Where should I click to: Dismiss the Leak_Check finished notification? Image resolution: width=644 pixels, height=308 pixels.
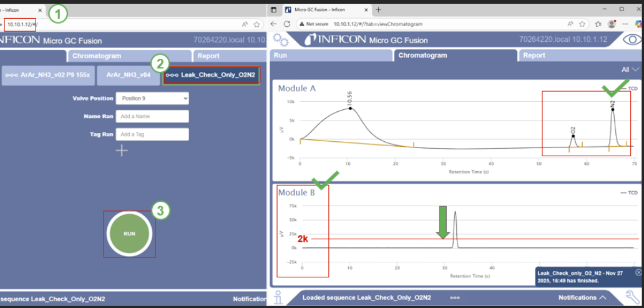pyautogui.click(x=638, y=272)
